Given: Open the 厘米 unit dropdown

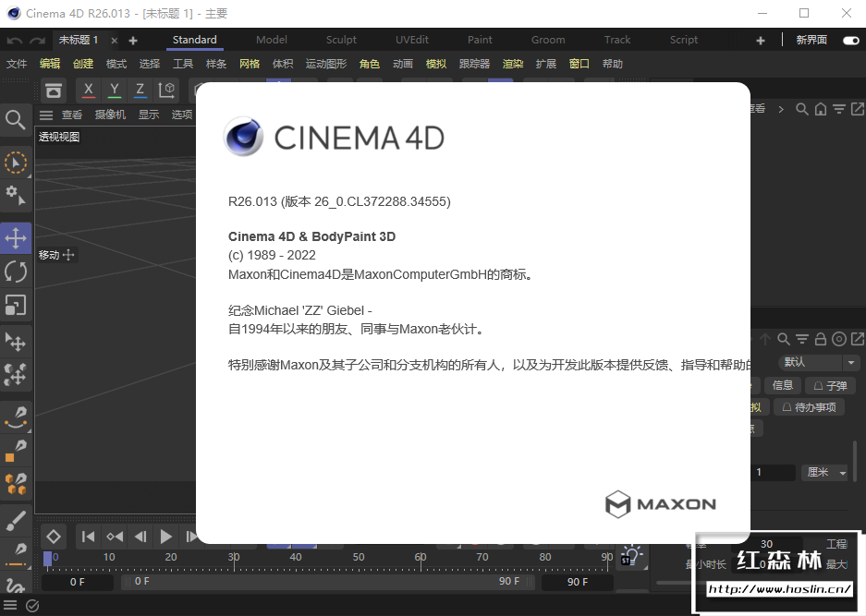Looking at the screenshot, I should coord(824,473).
